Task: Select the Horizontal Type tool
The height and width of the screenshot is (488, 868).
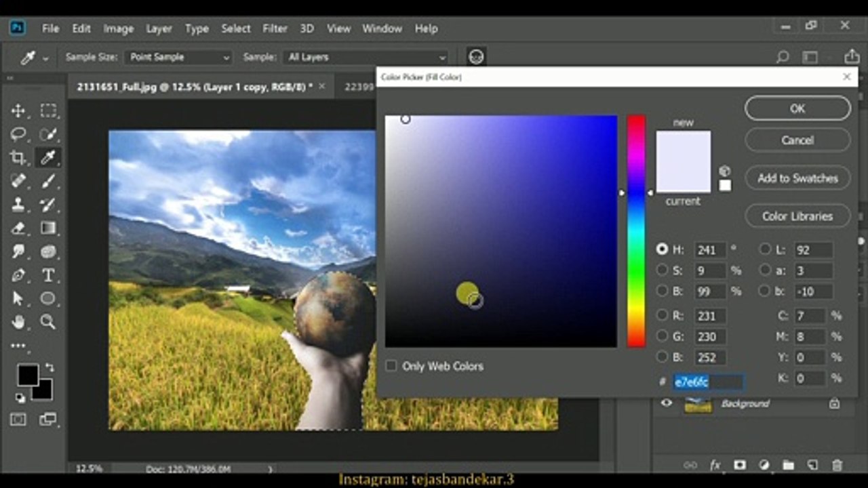Action: pyautogui.click(x=48, y=275)
